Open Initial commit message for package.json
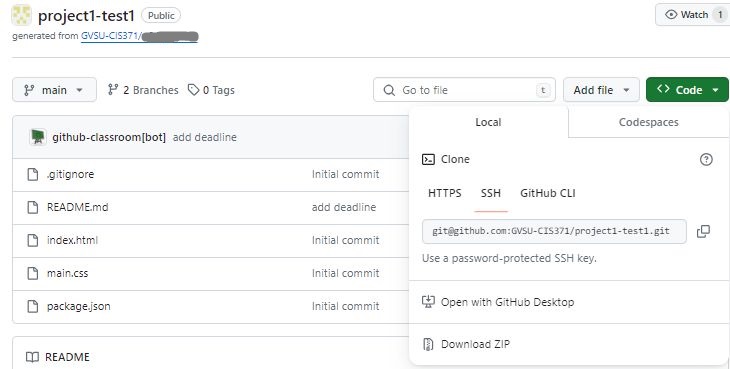Image resolution: width=730 pixels, height=369 pixels. [x=345, y=307]
